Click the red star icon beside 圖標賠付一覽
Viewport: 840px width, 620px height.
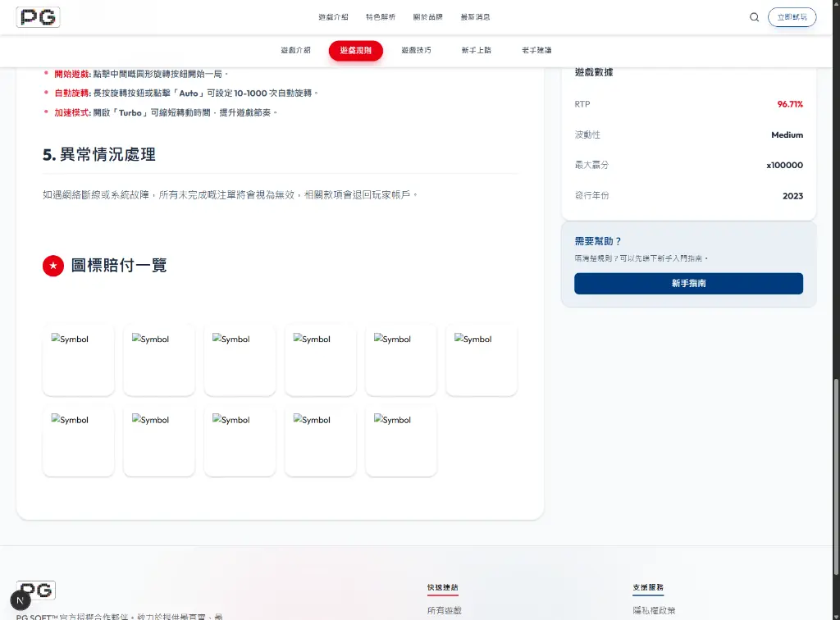(x=53, y=266)
